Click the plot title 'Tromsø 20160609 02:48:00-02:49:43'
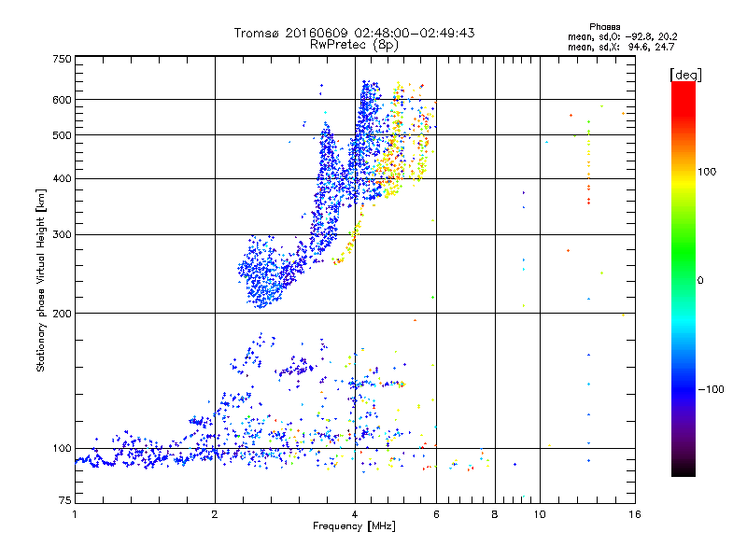 tap(354, 33)
